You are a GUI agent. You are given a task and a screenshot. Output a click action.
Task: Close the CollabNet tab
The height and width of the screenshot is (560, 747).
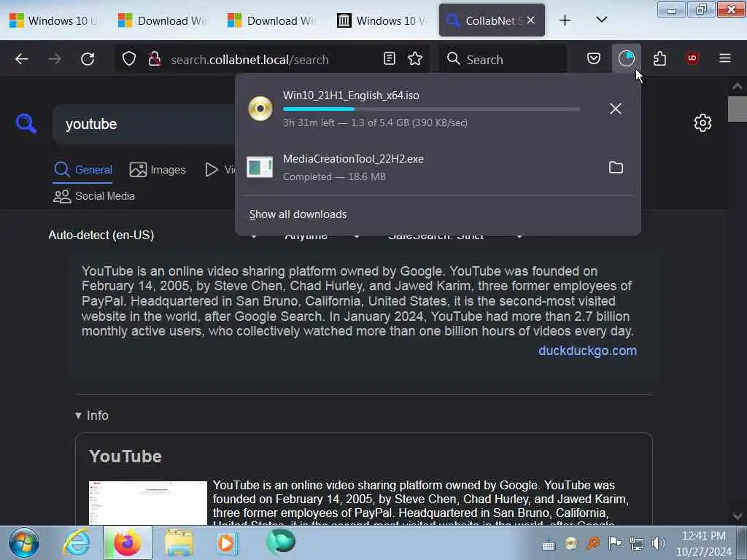point(531,20)
